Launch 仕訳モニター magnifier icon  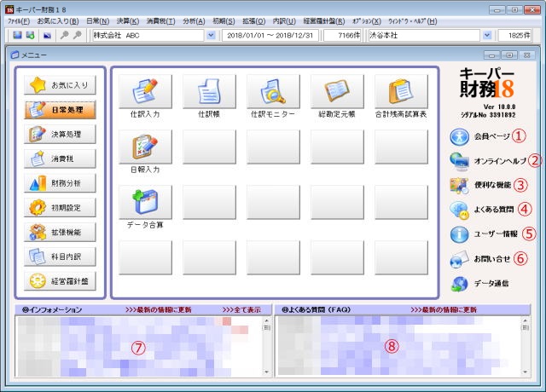[273, 91]
